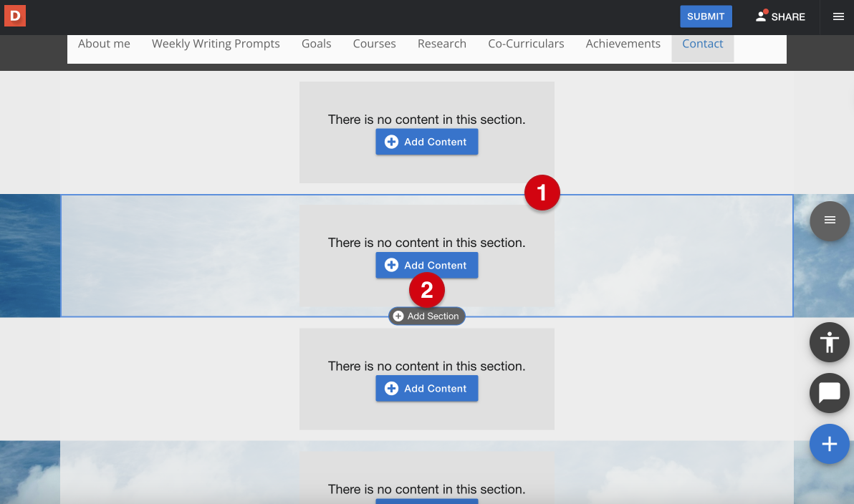Add Content in the section just under Add Section
854x504 pixels.
pos(427,388)
